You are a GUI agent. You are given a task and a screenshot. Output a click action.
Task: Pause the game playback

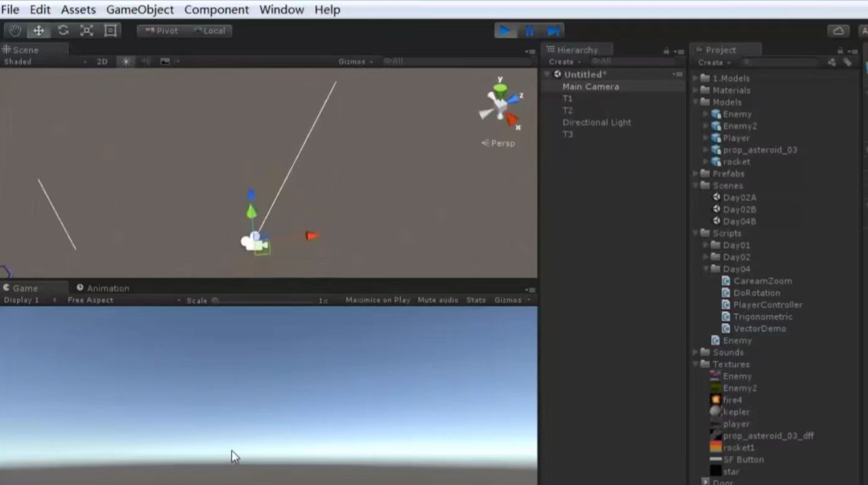coord(529,31)
